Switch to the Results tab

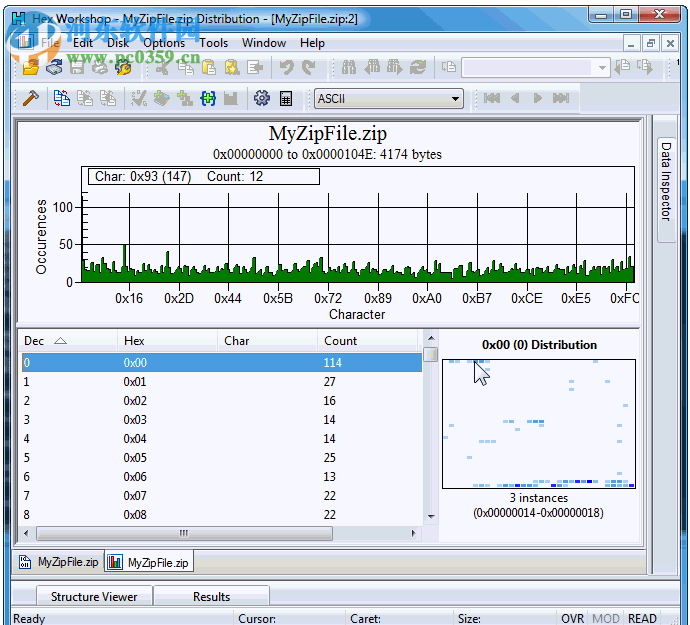[x=211, y=597]
